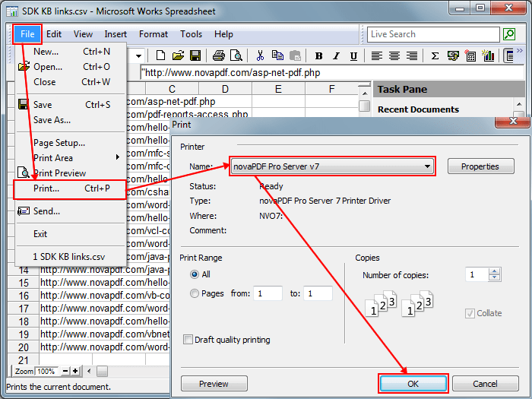The image size is (532, 399).
Task: Click Cancel in the Print dialog
Action: [x=485, y=384]
